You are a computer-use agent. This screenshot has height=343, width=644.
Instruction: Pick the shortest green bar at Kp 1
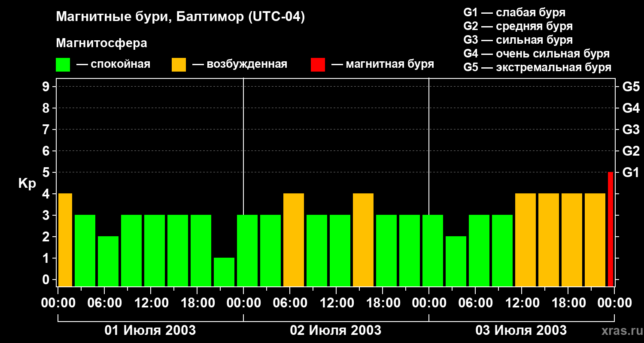(x=224, y=272)
